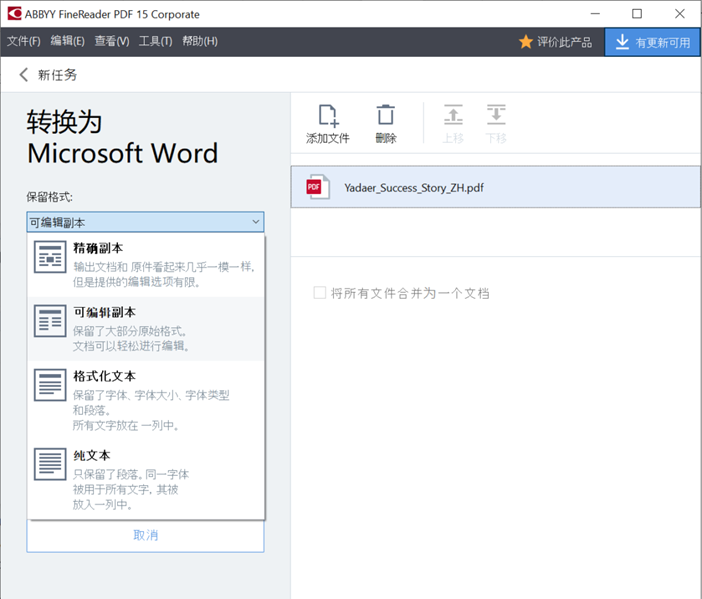The height and width of the screenshot is (599, 702).
Task: Open the 编辑(E) menu
Action: click(68, 41)
